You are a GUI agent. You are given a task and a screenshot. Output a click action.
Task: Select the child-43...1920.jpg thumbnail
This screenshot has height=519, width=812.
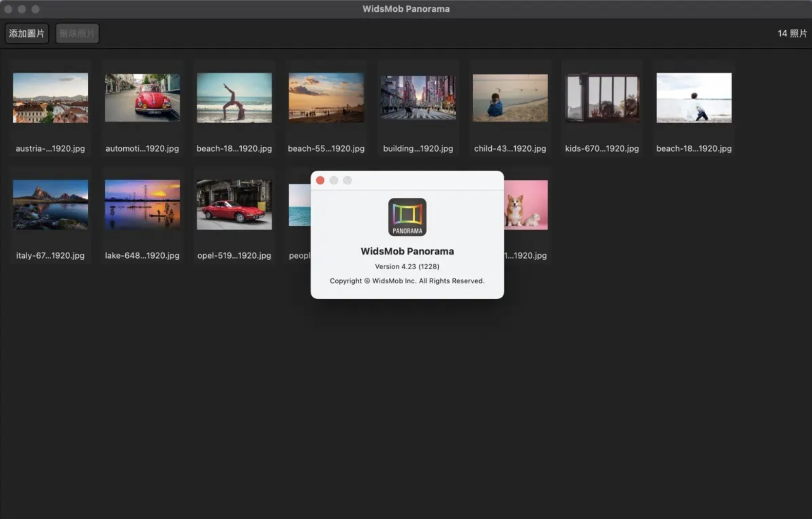point(510,98)
